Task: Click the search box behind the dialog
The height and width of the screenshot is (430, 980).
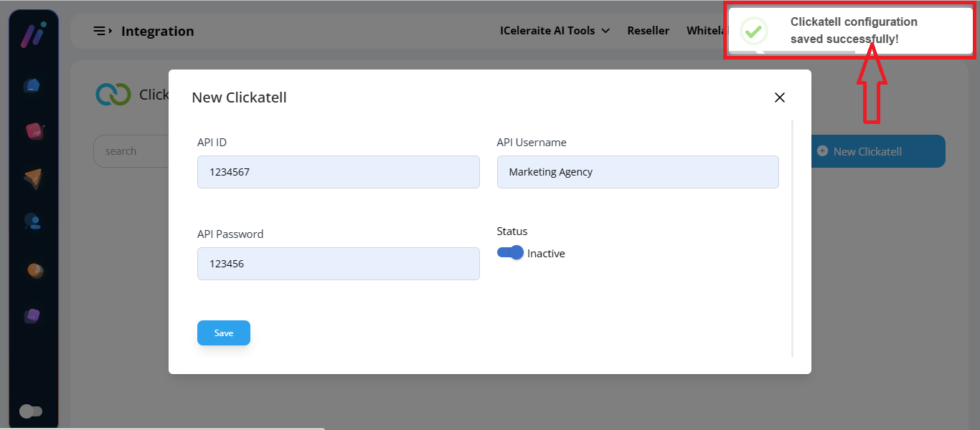Action: coord(131,151)
